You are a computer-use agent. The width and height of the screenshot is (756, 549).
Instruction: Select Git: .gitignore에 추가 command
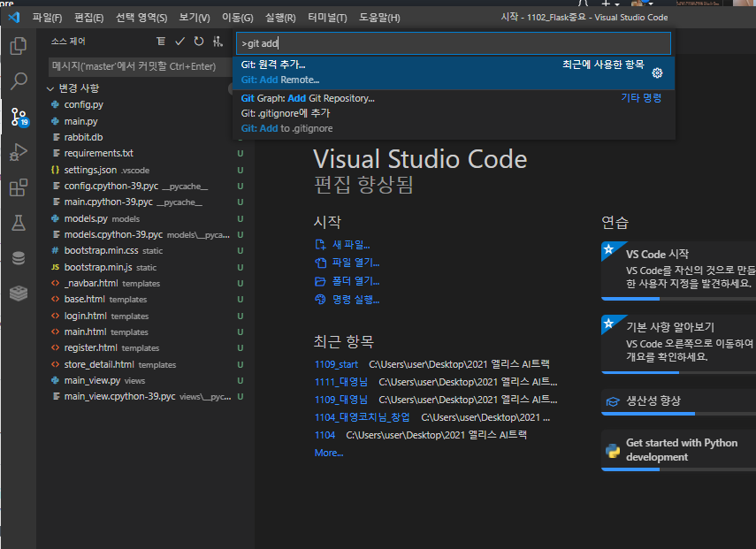(454, 121)
